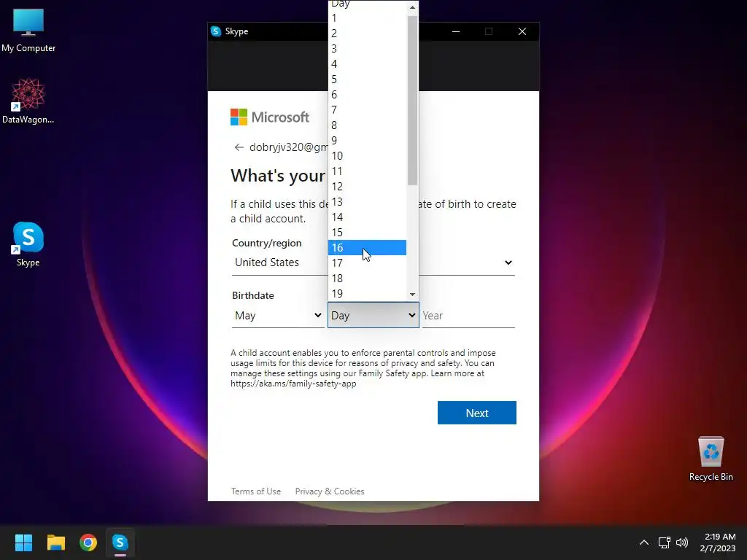Choose day 10 in dropdown list
Image resolution: width=747 pixels, height=560 pixels.
(x=367, y=156)
